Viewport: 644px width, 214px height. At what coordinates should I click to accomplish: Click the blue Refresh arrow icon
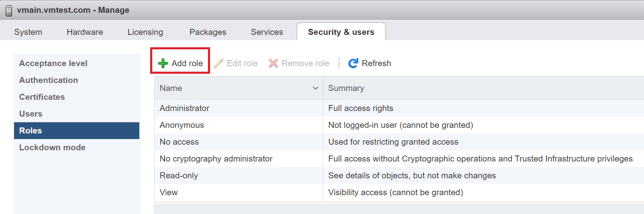[353, 63]
